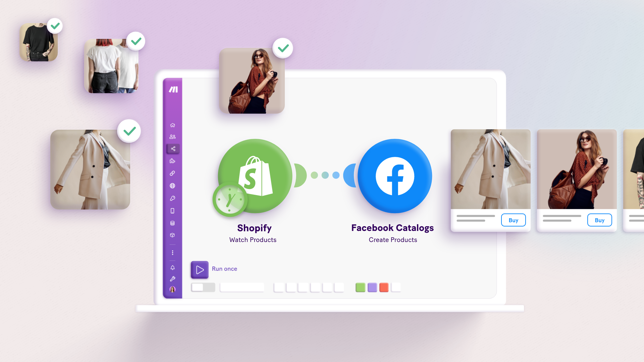Select the Database icon in sidebar
Viewport: 644px width, 362px height.
[173, 223]
